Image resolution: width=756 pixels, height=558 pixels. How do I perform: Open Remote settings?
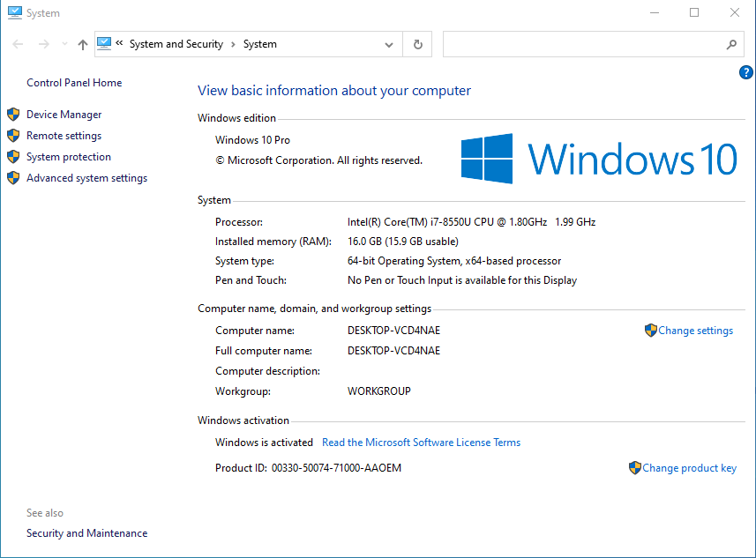(64, 136)
